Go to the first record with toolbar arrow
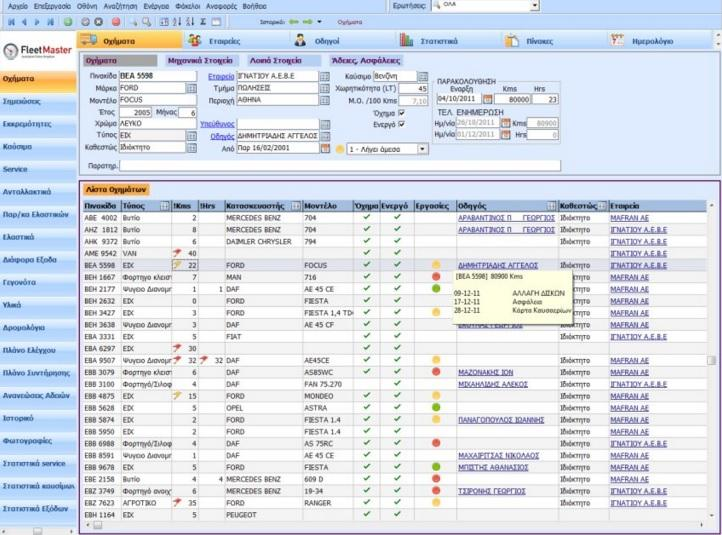This screenshot has width=722, height=535. tap(12, 22)
